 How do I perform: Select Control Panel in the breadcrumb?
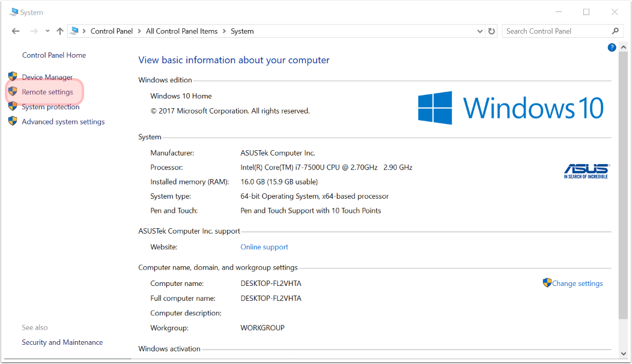[x=112, y=31]
